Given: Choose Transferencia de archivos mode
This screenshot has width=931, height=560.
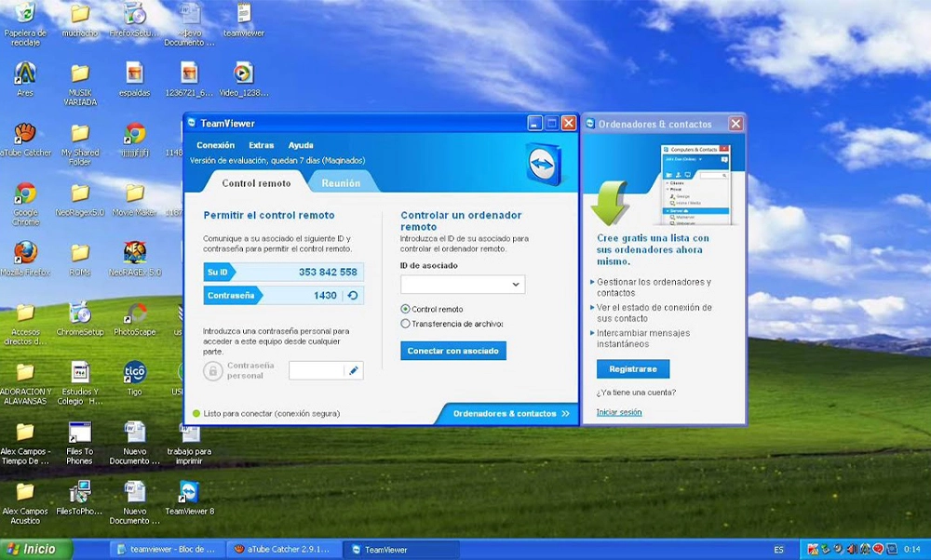Looking at the screenshot, I should pyautogui.click(x=404, y=322).
